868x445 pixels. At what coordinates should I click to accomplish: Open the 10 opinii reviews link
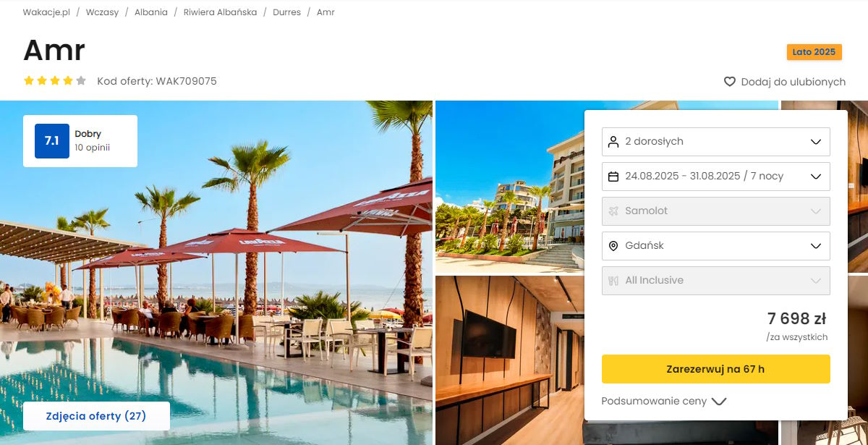(93, 148)
